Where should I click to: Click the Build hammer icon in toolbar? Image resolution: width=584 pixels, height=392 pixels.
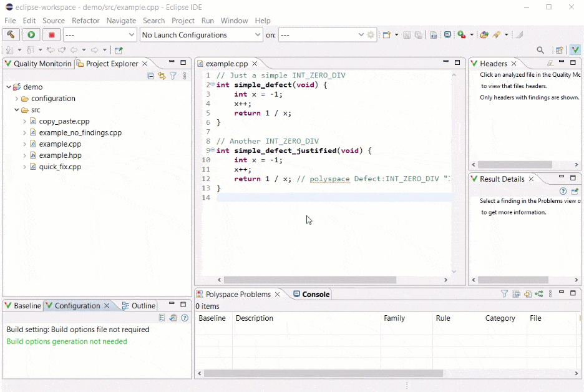[11, 35]
